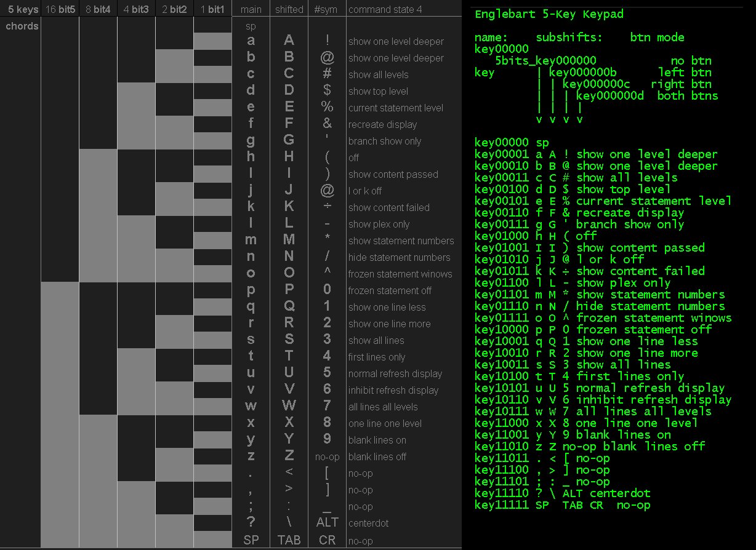The image size is (756, 550).
Task: Select green 'key00100' line for show top level
Action: click(573, 189)
